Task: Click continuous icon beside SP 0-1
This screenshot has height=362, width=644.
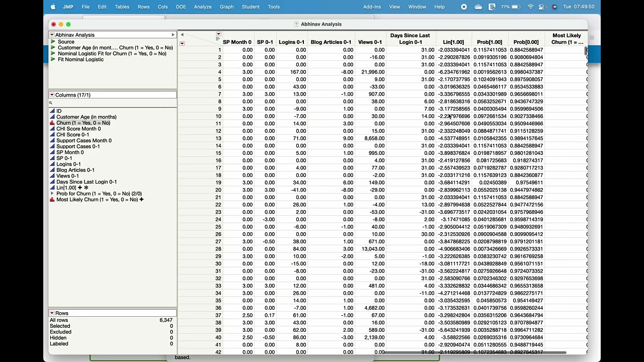Action: [52, 158]
